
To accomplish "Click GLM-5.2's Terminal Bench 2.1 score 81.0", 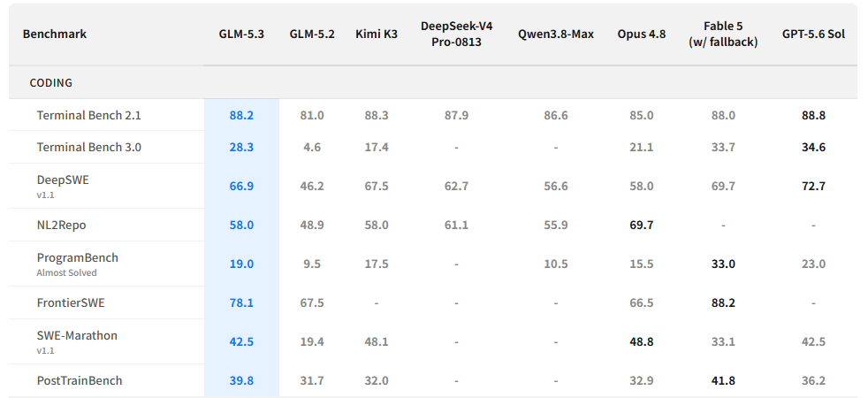I will click(312, 115).
